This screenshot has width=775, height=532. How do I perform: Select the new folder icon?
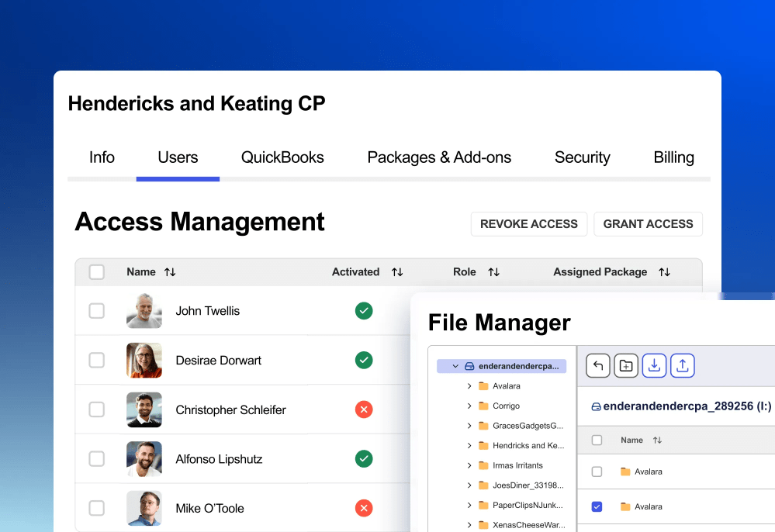coord(626,365)
